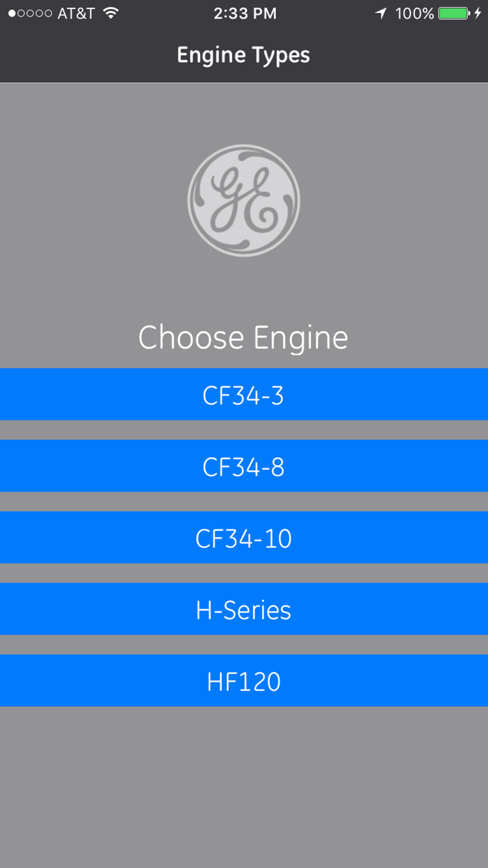
Task: Tap the AT&T carrier label
Action: [76, 14]
